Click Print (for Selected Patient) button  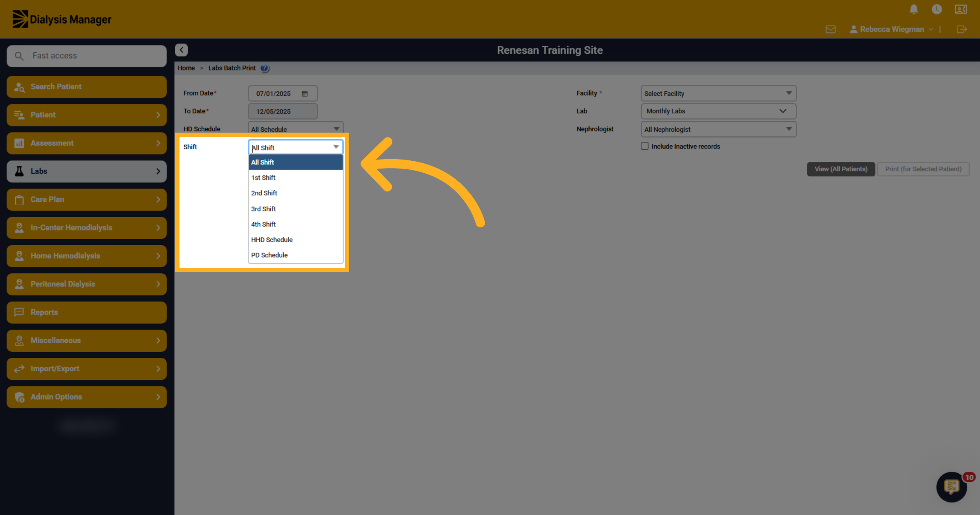click(923, 169)
